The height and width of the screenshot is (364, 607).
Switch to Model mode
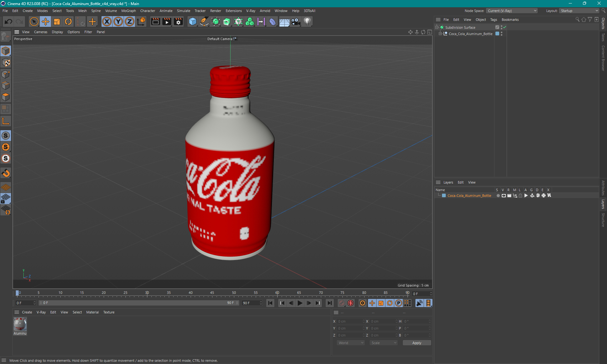tap(6, 51)
